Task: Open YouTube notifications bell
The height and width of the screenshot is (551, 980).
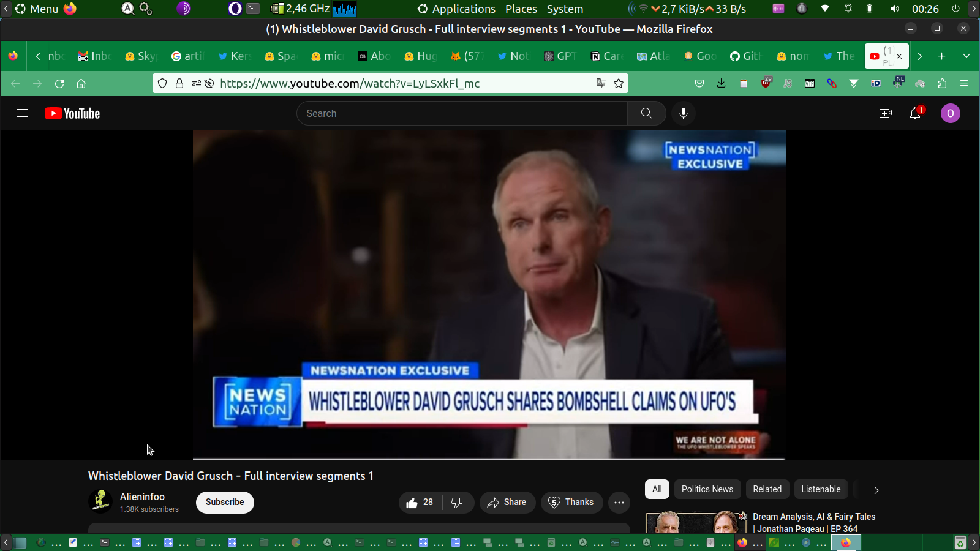Action: [x=916, y=113]
